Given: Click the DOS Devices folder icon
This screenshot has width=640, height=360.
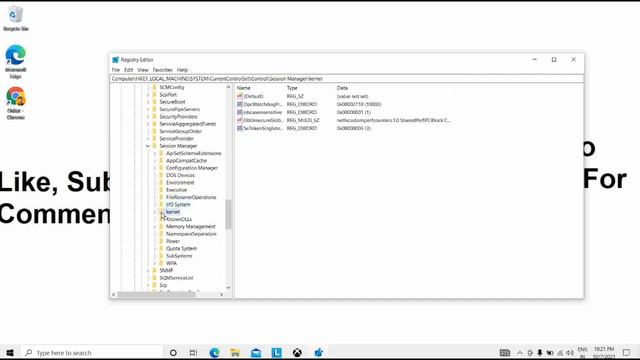Looking at the screenshot, I should point(161,175).
